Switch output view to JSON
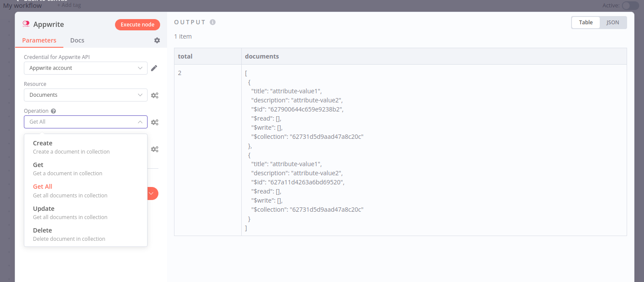Viewport: 644px width, 282px height. 613,23
